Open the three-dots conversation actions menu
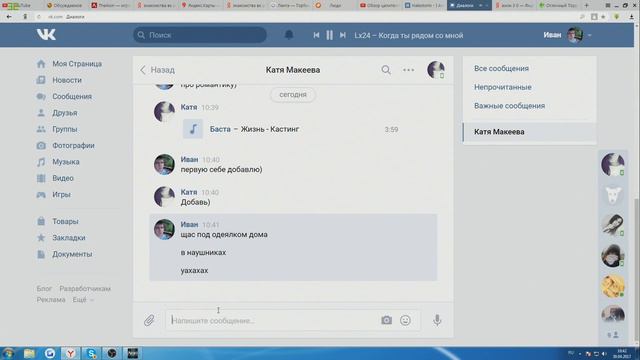This screenshot has height=360, width=640. [409, 70]
